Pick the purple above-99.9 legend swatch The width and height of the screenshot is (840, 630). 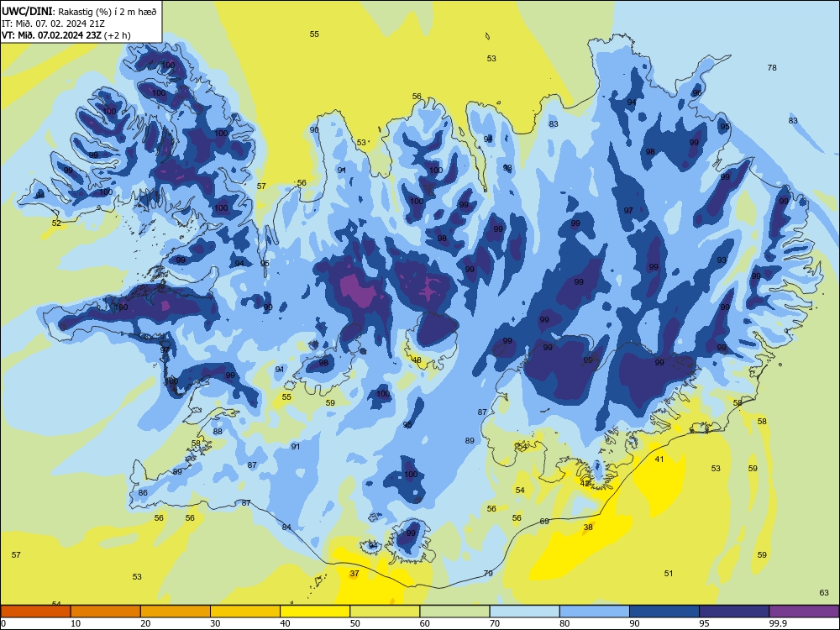(804, 612)
